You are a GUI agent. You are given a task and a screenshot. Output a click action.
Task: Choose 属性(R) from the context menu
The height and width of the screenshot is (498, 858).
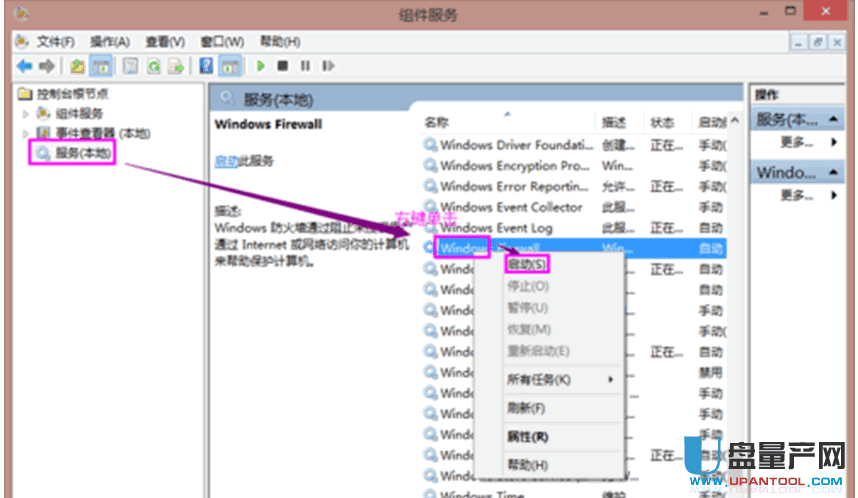coord(527,437)
